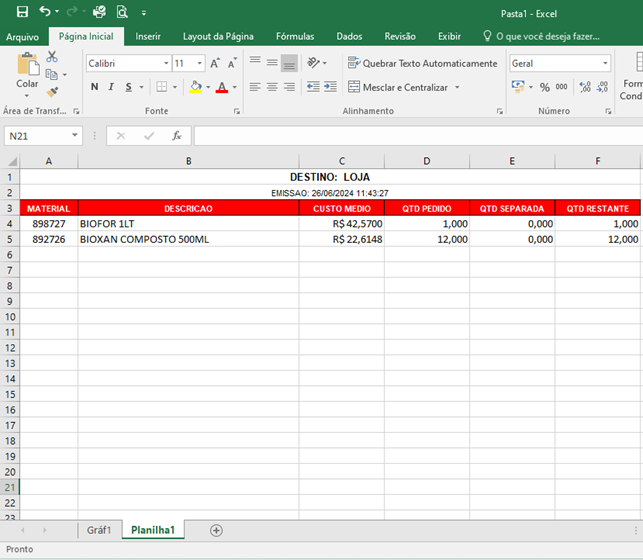The height and width of the screenshot is (560, 643).
Task: Decrease font size with the small A
Action: (x=232, y=63)
